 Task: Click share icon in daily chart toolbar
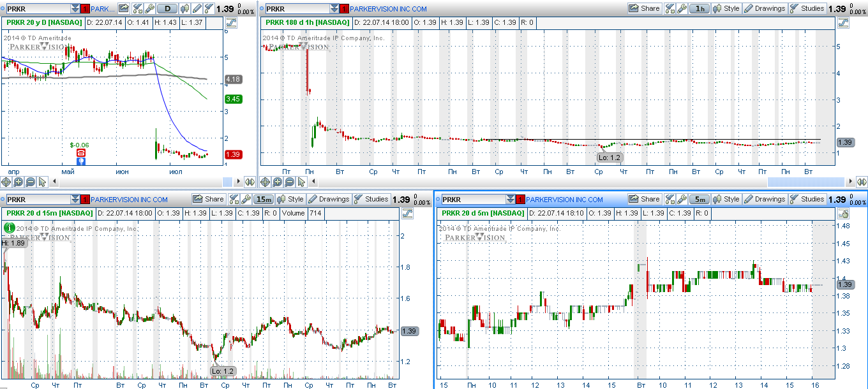point(124,9)
